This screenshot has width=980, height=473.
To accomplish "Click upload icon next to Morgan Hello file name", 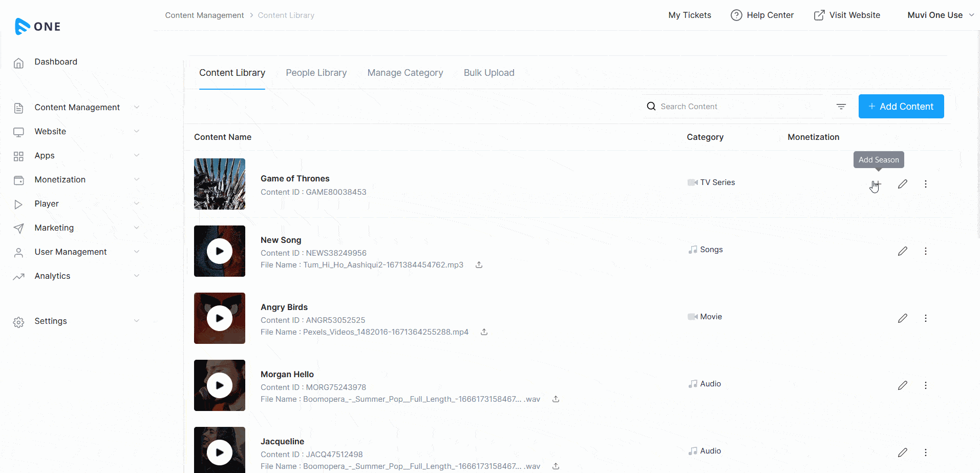I will coord(556,399).
